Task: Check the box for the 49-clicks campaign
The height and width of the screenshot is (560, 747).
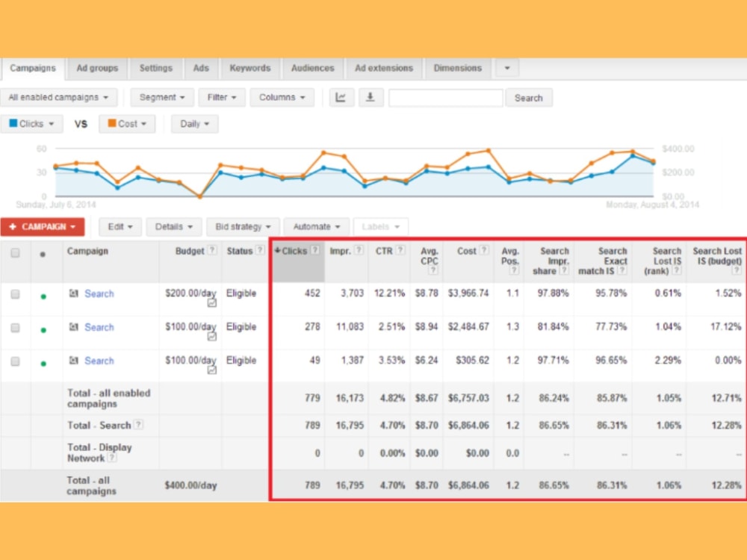Action: [15, 361]
